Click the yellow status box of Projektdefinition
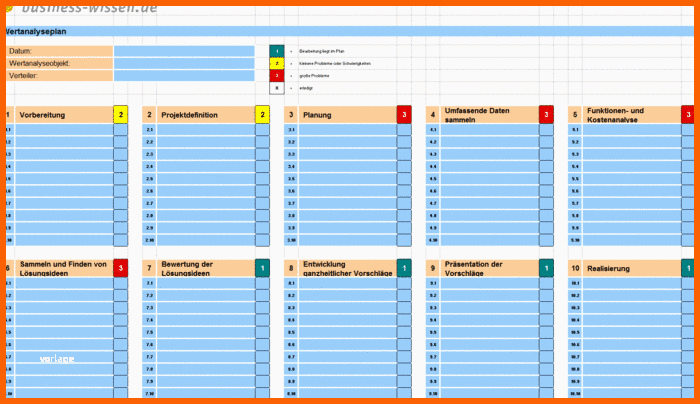This screenshot has height=404, width=700. [262, 115]
